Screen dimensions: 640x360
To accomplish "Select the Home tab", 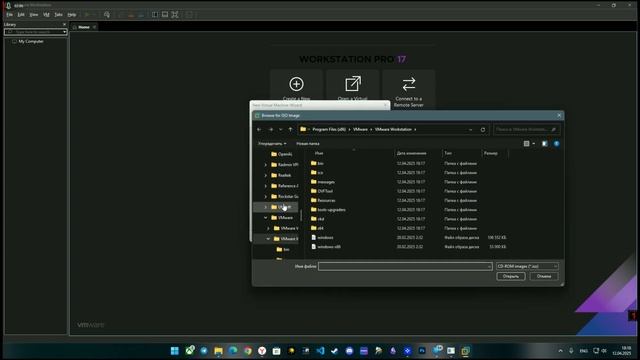I will (84, 27).
